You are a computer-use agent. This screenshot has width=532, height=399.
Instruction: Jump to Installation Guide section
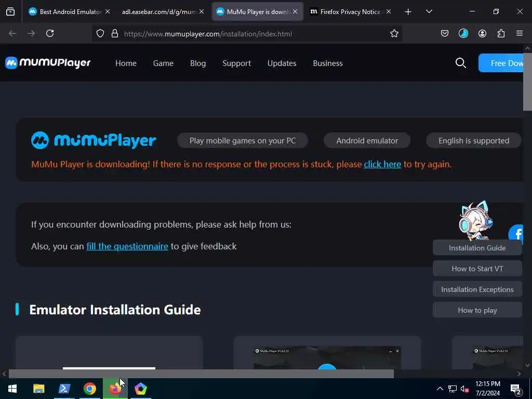(x=477, y=248)
